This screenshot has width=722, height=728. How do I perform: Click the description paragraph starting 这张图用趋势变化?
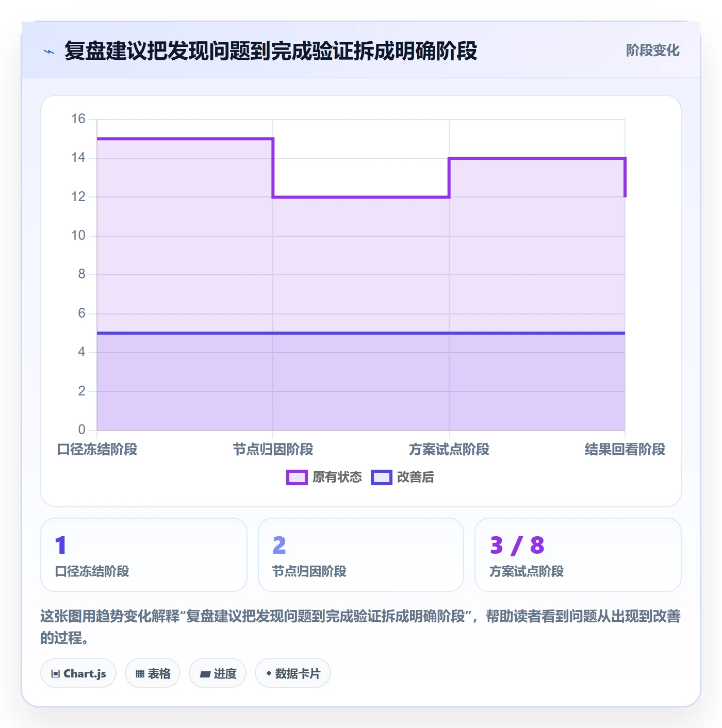pos(360,626)
